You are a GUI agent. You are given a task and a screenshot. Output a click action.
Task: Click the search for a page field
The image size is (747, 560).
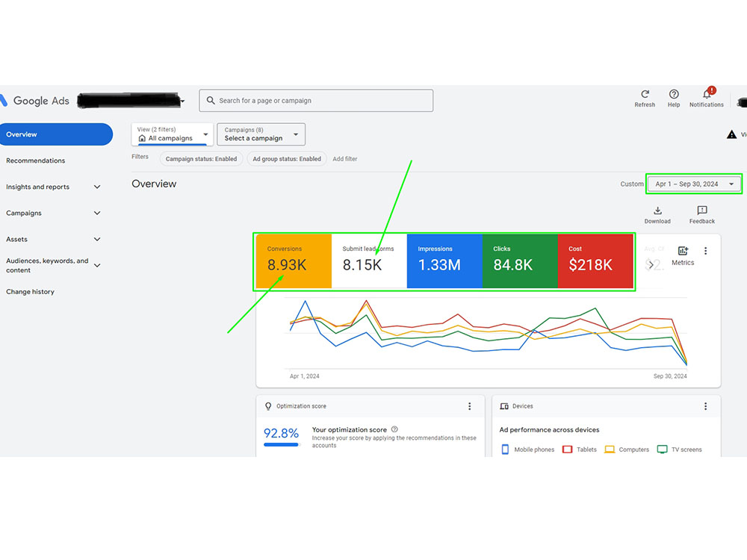pos(316,101)
